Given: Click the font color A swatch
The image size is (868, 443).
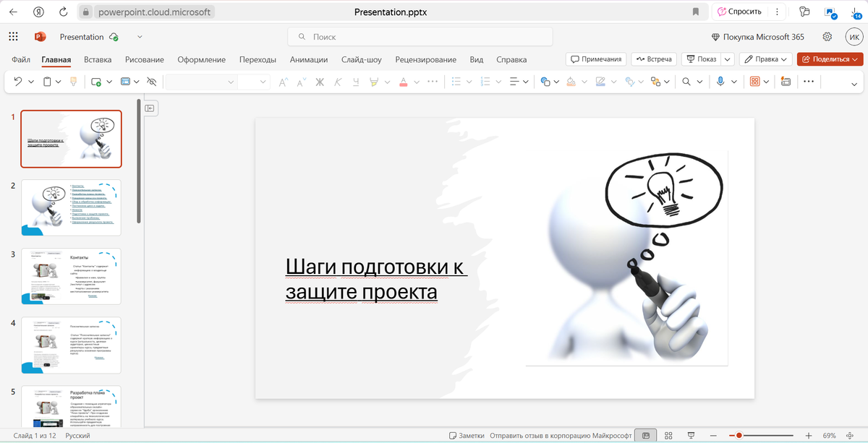Looking at the screenshot, I should [x=404, y=82].
